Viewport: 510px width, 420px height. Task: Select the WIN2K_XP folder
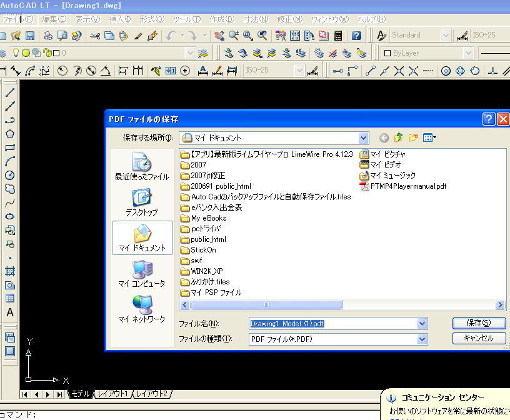tap(202, 271)
